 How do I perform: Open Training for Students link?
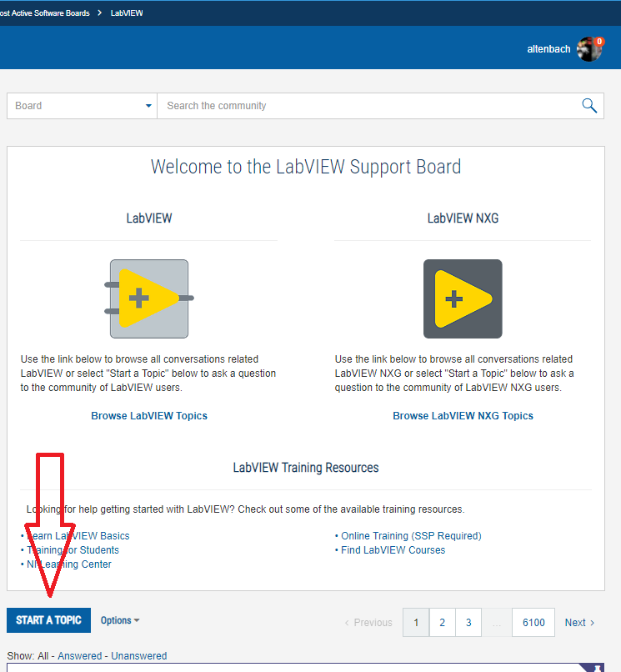point(73,550)
